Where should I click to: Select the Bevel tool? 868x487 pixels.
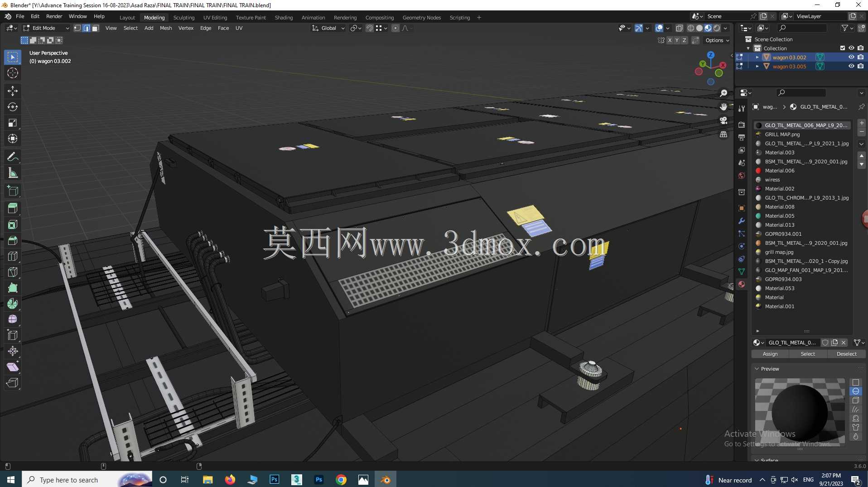[13, 240]
